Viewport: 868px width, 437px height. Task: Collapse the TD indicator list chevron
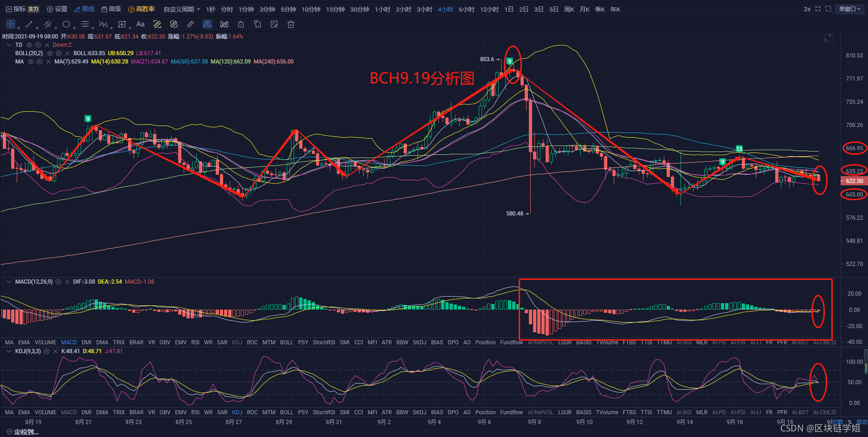click(9, 45)
